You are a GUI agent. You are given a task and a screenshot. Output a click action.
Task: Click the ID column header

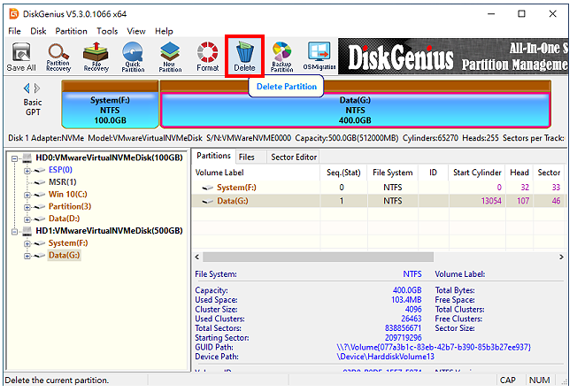[x=433, y=173]
